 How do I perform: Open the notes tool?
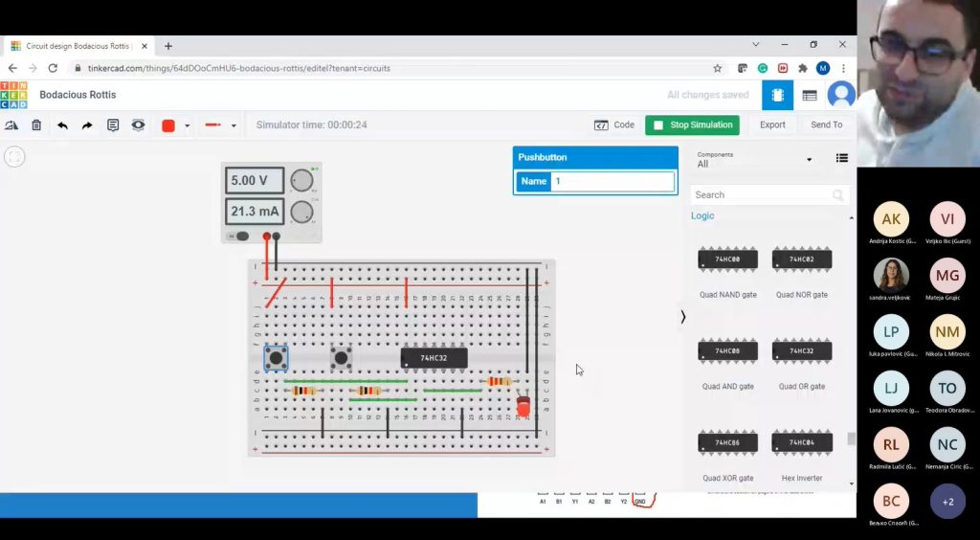pos(113,125)
